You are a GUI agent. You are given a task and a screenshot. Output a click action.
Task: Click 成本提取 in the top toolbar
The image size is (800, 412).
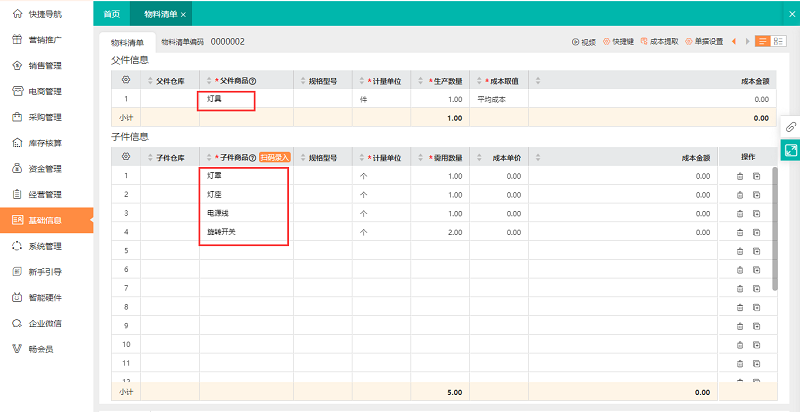[659, 42]
